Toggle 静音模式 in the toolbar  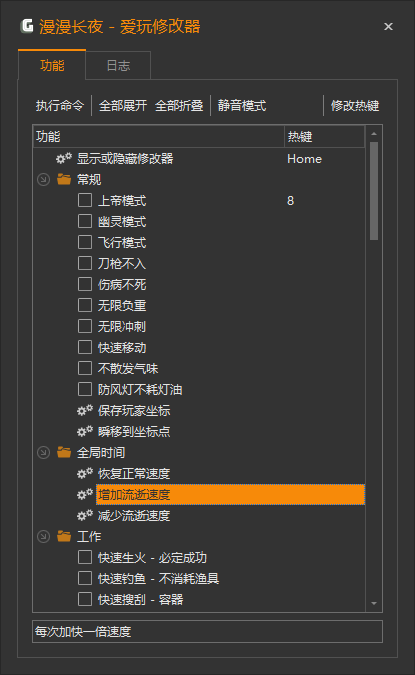click(242, 105)
